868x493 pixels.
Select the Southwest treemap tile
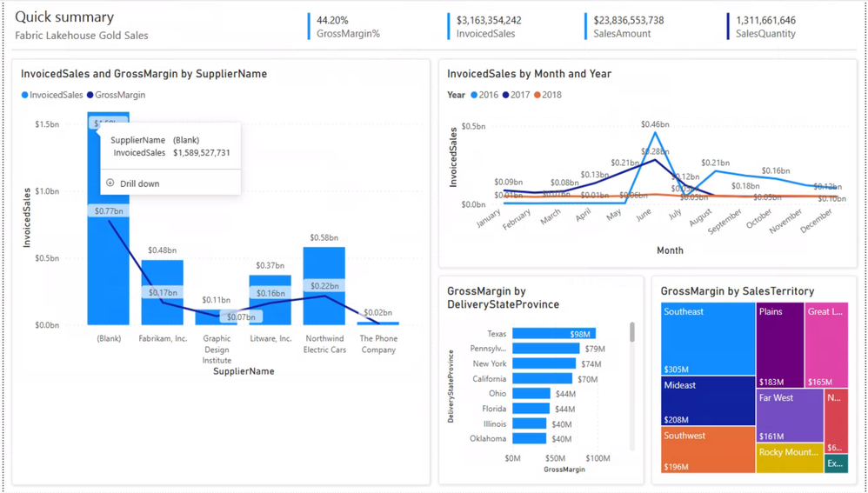[x=708, y=450]
